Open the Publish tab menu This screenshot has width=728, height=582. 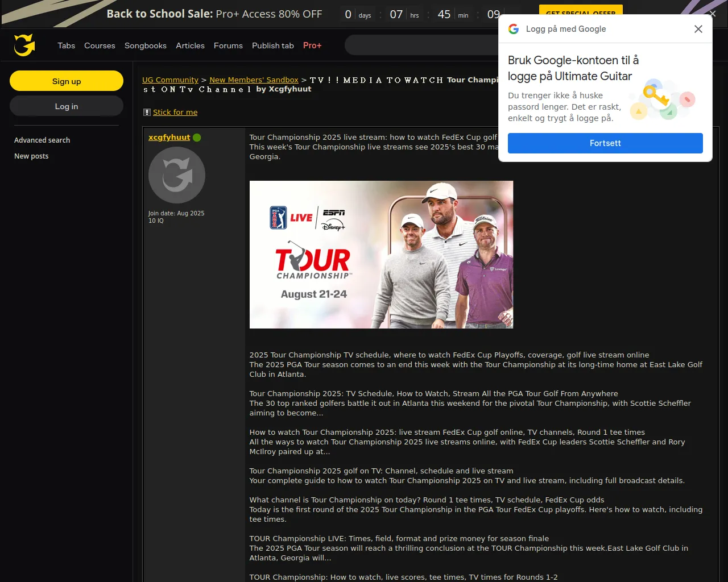(x=273, y=45)
